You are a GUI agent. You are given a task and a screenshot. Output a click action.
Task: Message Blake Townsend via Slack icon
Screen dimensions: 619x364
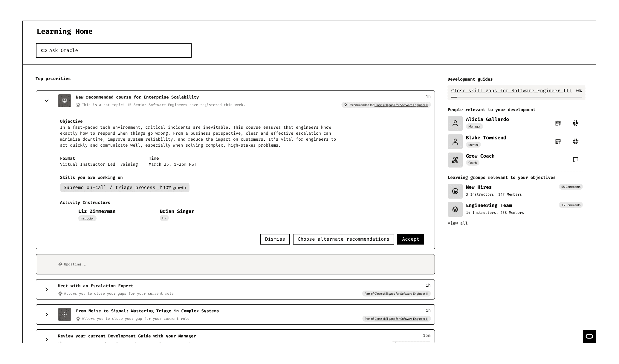pos(575,142)
